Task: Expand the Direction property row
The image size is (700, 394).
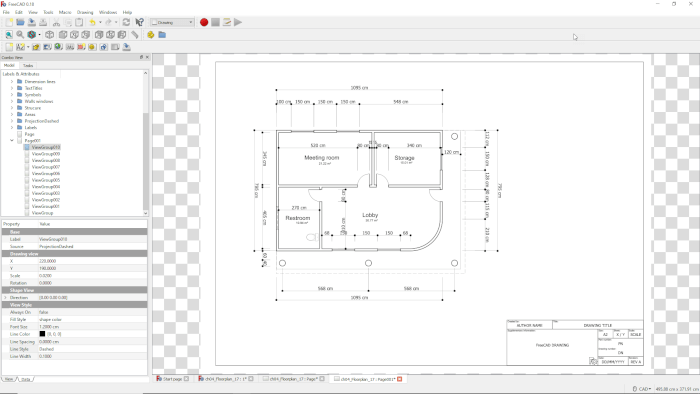Action: click(x=5, y=298)
